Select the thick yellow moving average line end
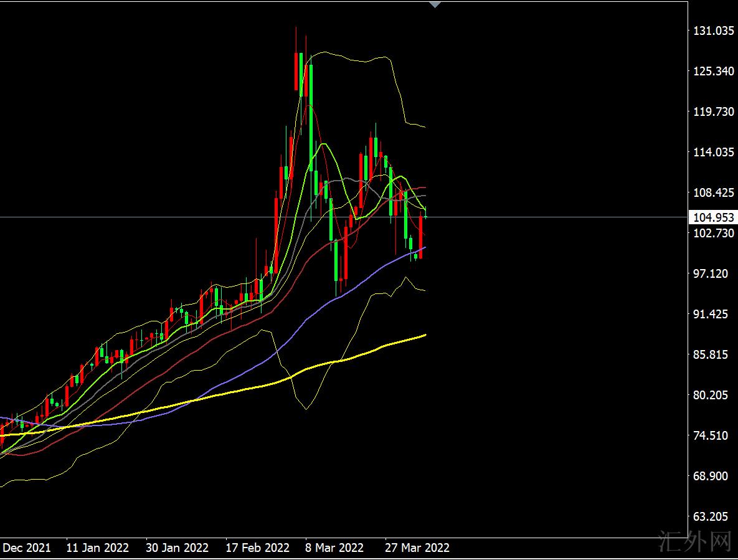Viewport: 738px width, 560px height. click(424, 335)
